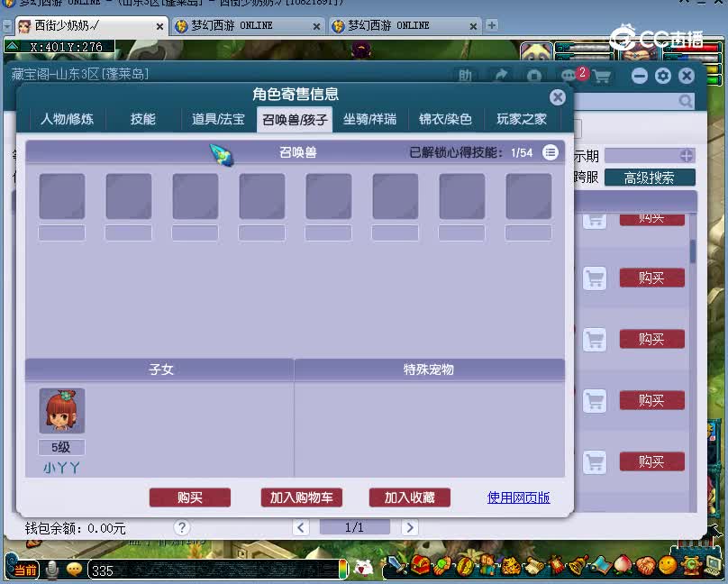Open the tiger pet icon in bottom toolbar
The height and width of the screenshot is (584, 728).
(510, 565)
